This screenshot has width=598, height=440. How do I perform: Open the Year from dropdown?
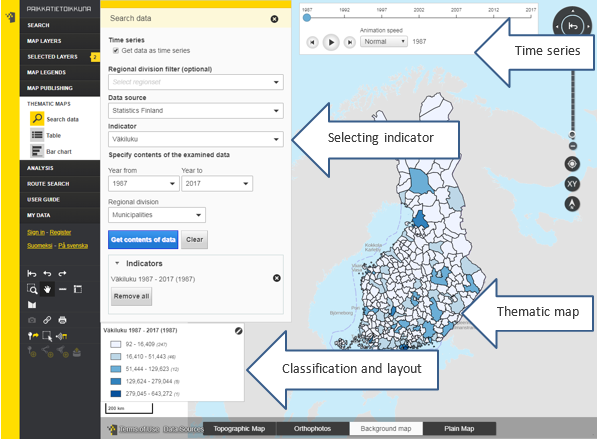pyautogui.click(x=143, y=183)
